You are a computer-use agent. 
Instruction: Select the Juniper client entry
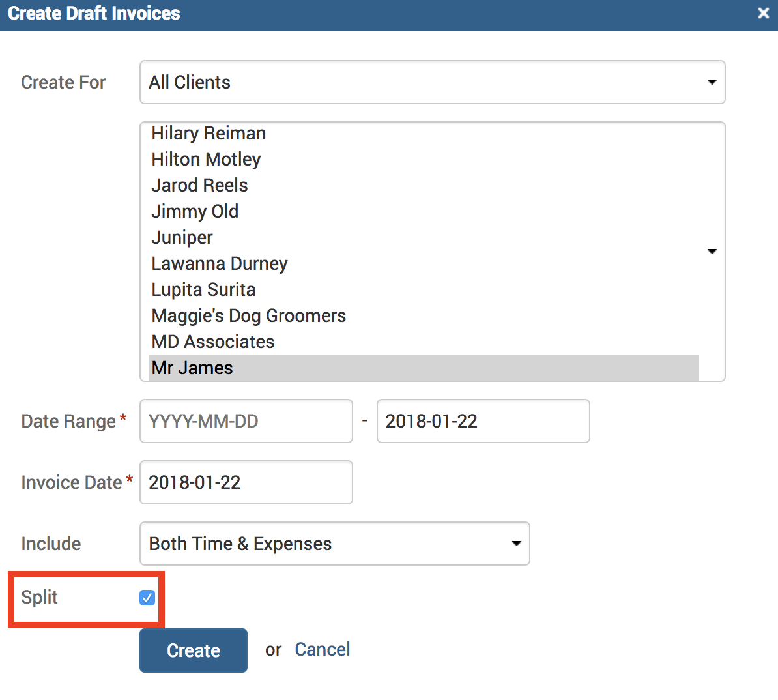click(x=182, y=238)
